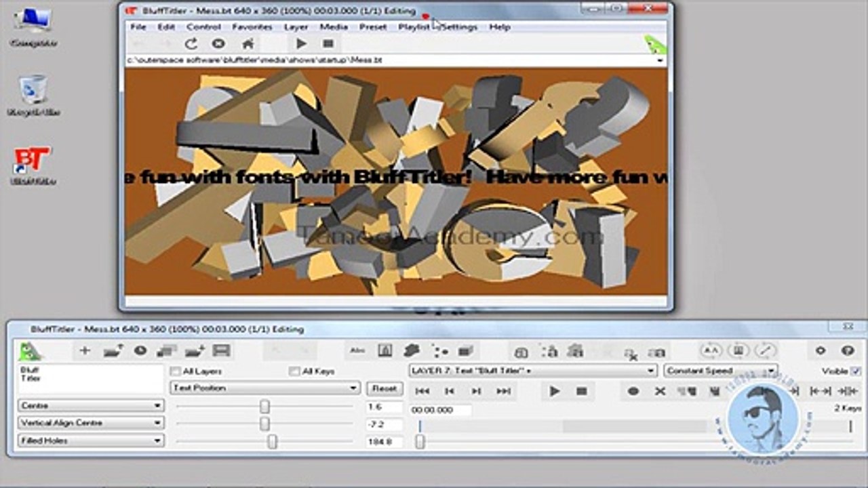Toggle the All Layers checkbox
Screen dimensions: 868x488
(175, 371)
